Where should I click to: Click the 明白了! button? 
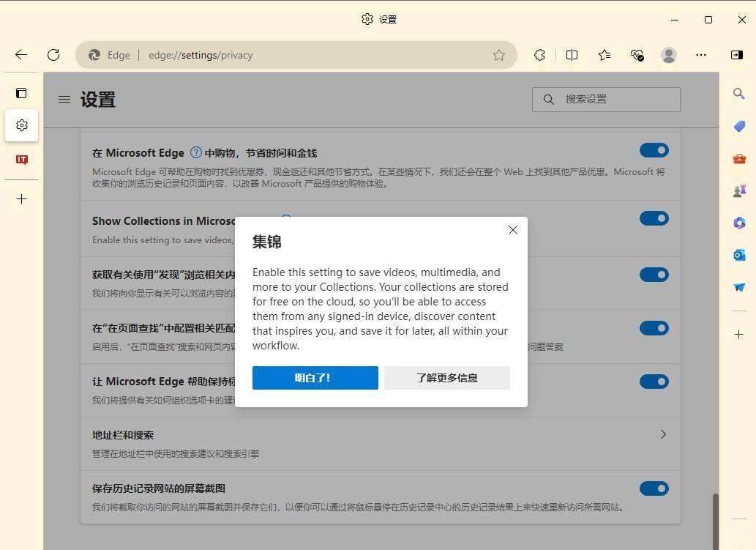pos(315,378)
